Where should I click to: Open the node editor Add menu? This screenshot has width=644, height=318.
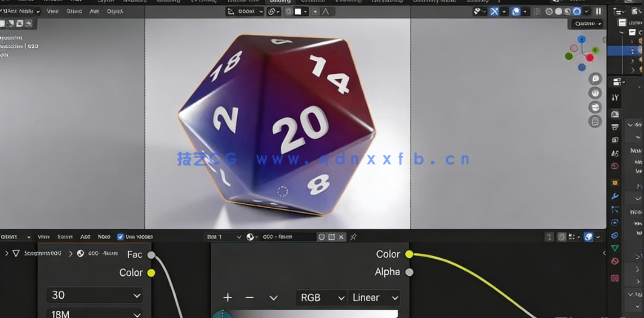pyautogui.click(x=85, y=237)
